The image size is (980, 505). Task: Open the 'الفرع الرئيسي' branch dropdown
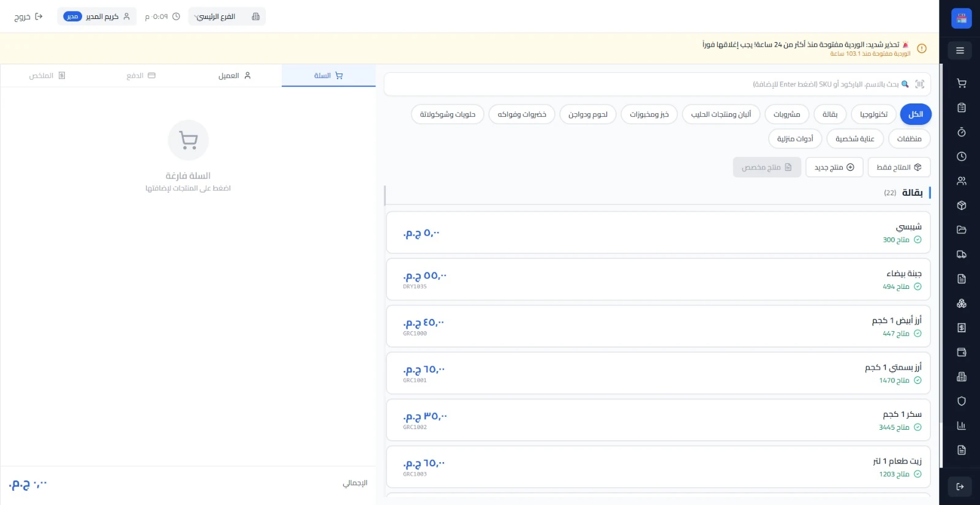(227, 17)
